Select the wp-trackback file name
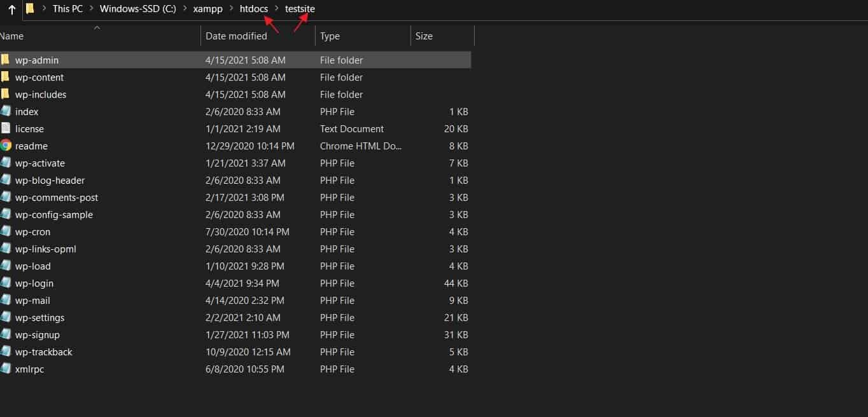The width and height of the screenshot is (868, 417). tap(44, 352)
